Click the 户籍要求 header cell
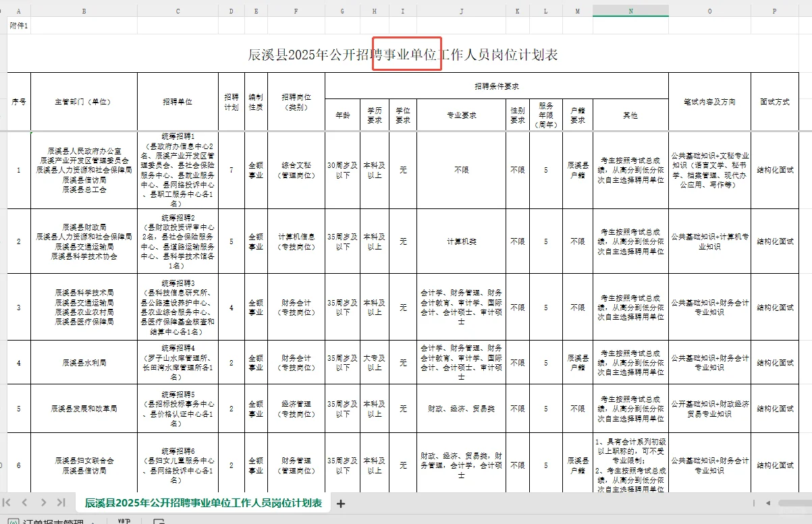 (x=578, y=115)
